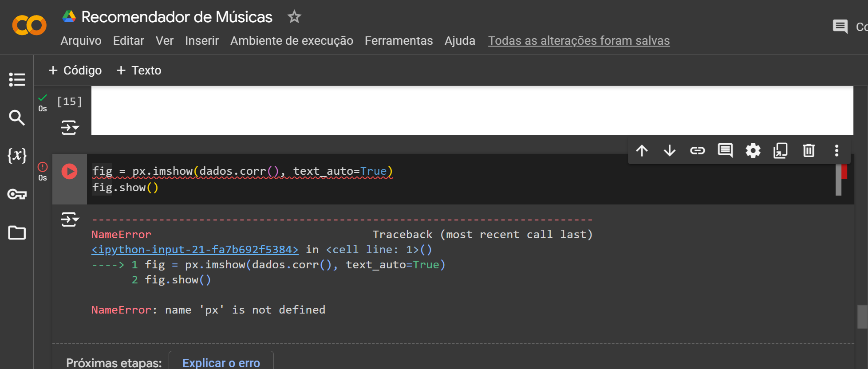Screen dimensions: 868x369
Task: Add a new code cell with + Código
Action: tap(75, 71)
